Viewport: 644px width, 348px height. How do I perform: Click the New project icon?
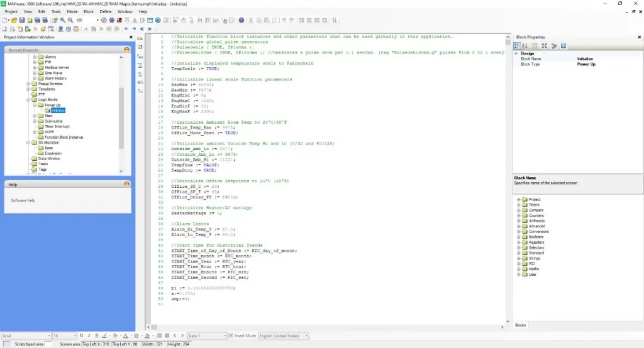pos(4,20)
